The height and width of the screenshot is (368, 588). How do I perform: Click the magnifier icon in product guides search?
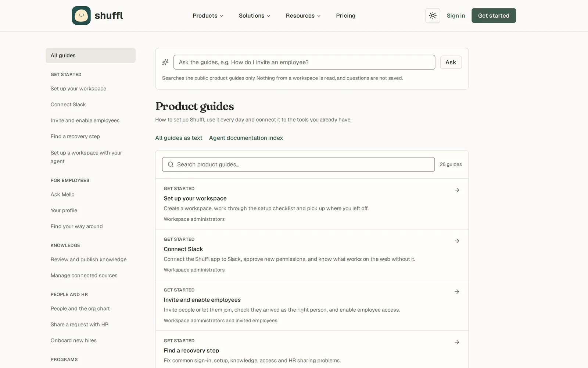(x=171, y=164)
